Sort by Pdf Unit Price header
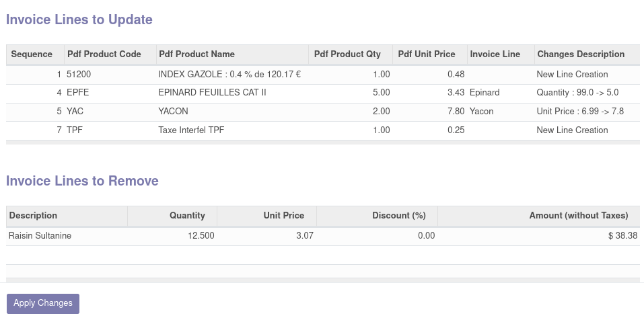The image size is (644, 322). (x=427, y=54)
